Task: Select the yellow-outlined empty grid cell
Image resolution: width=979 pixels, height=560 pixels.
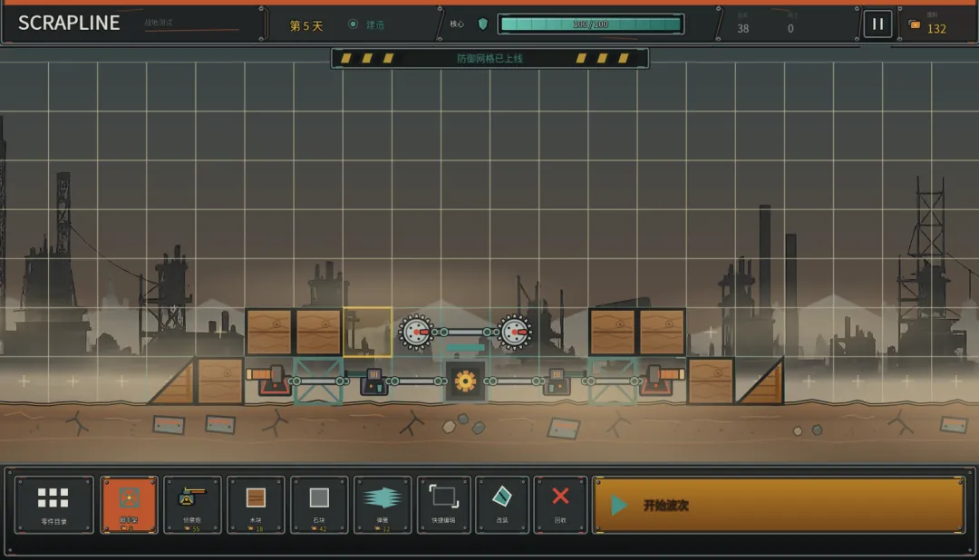Action: [368, 333]
